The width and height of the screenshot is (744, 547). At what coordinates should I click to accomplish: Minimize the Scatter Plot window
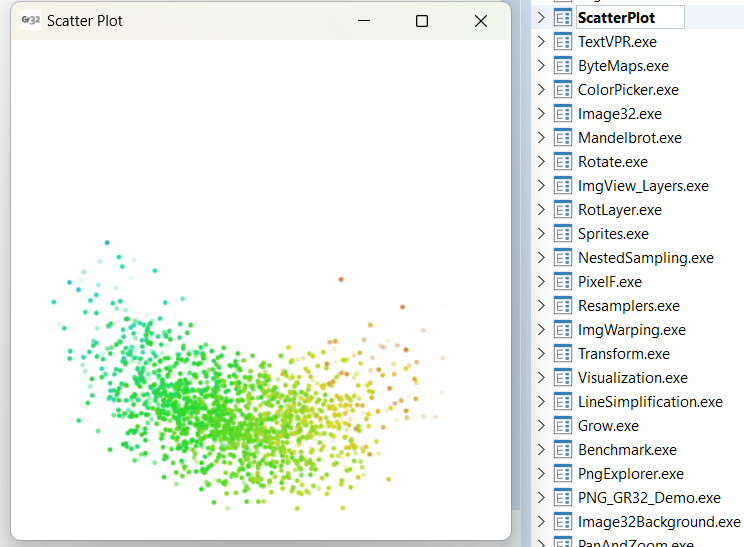pyautogui.click(x=364, y=21)
